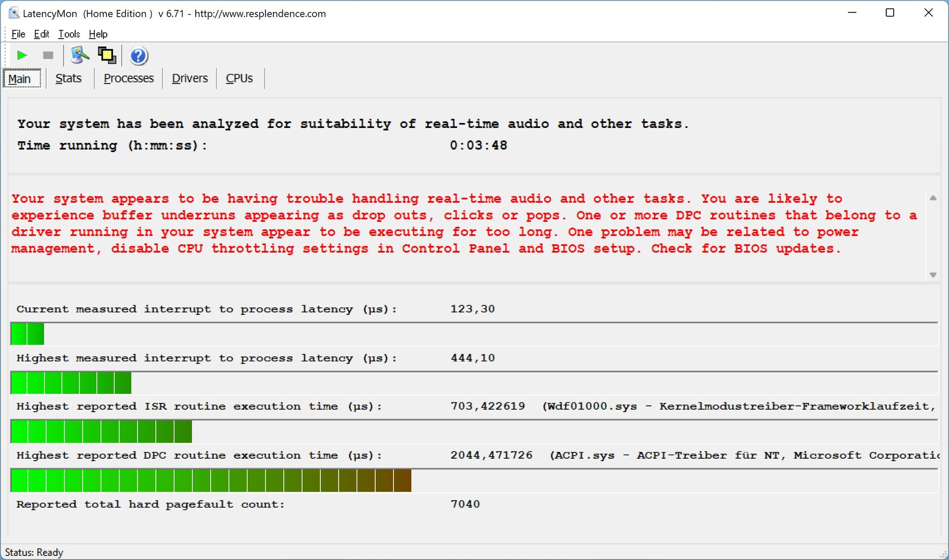Open the File menu
Screen dimensions: 949x560
click(18, 34)
